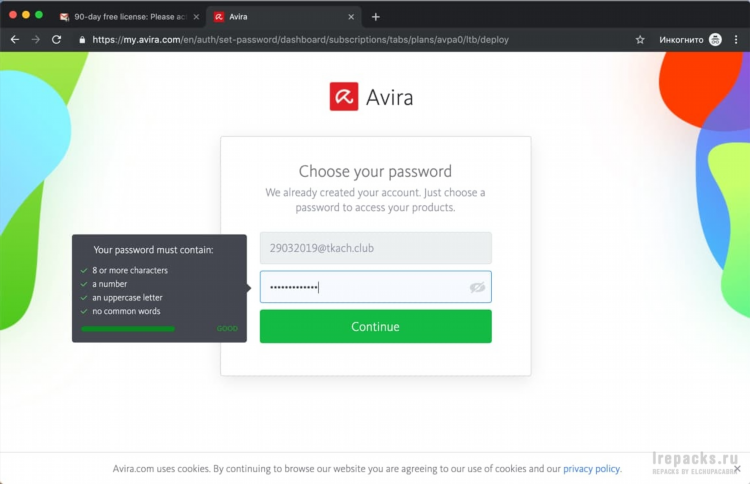Dismiss the cookie notice with the X
This screenshot has height=484, width=750.
pyautogui.click(x=737, y=468)
